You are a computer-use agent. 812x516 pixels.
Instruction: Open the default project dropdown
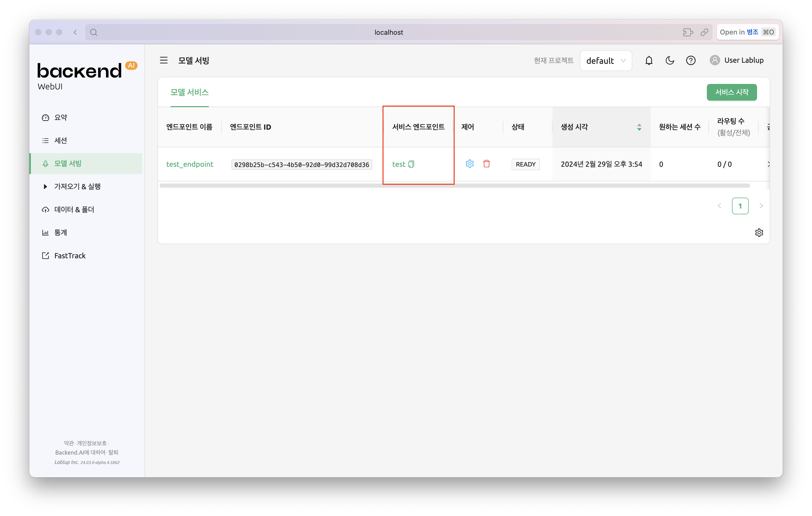click(x=606, y=61)
